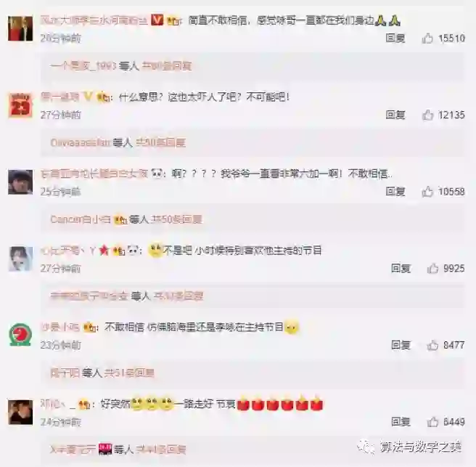The image size is (476, 467).
Task: Open the red number avatar profile
Action: coord(20,105)
